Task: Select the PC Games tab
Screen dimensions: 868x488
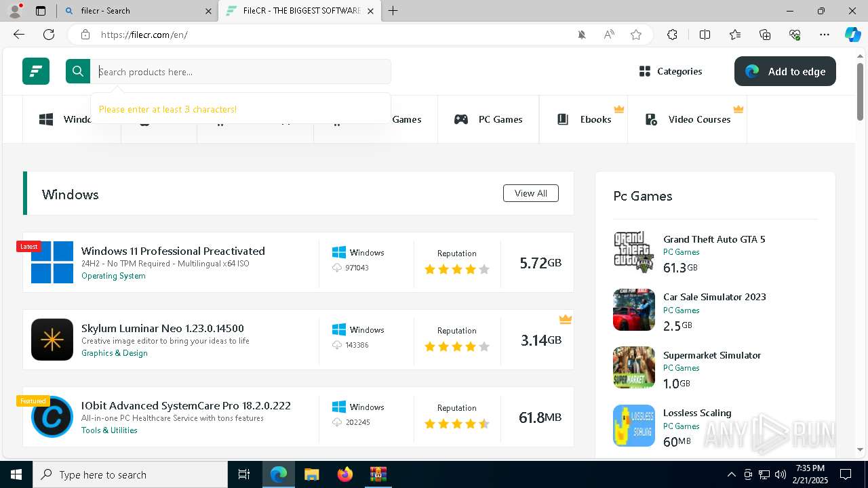Action: pyautogui.click(x=488, y=119)
